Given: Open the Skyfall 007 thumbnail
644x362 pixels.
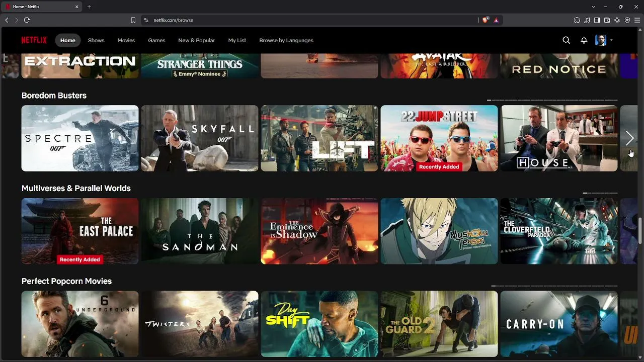Looking at the screenshot, I should [x=200, y=138].
